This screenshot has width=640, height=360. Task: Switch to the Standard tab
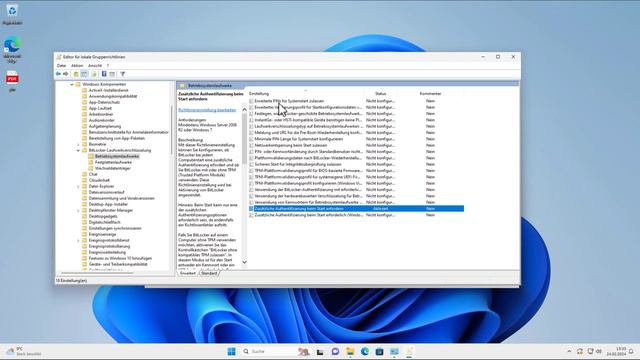[209, 273]
